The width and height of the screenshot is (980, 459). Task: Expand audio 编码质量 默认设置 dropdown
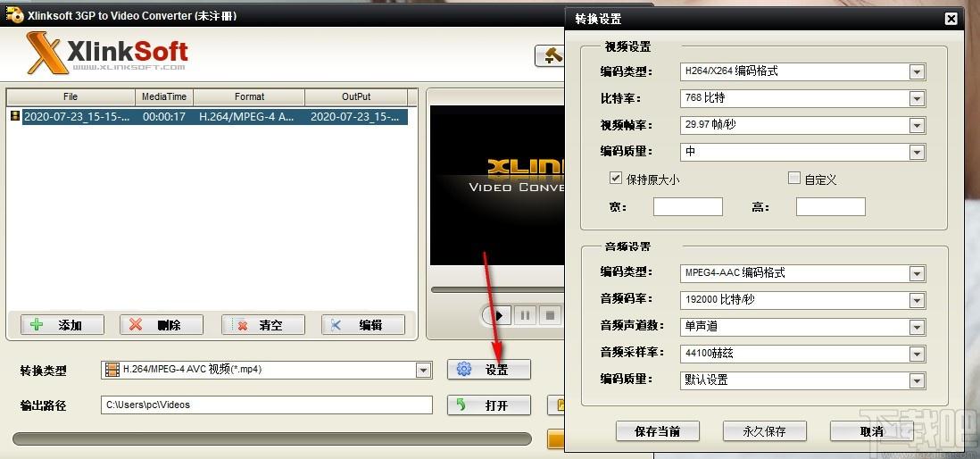917,380
